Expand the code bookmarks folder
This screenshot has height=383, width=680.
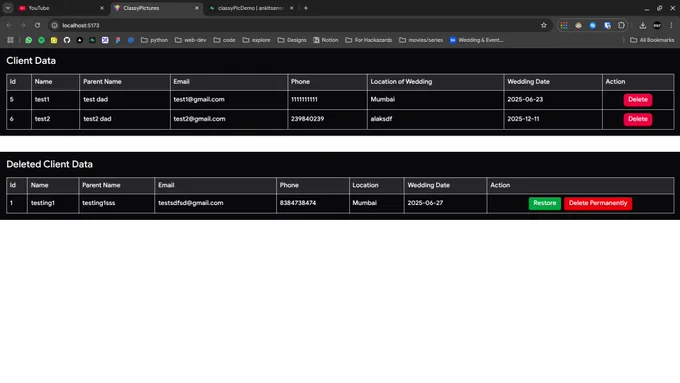224,40
